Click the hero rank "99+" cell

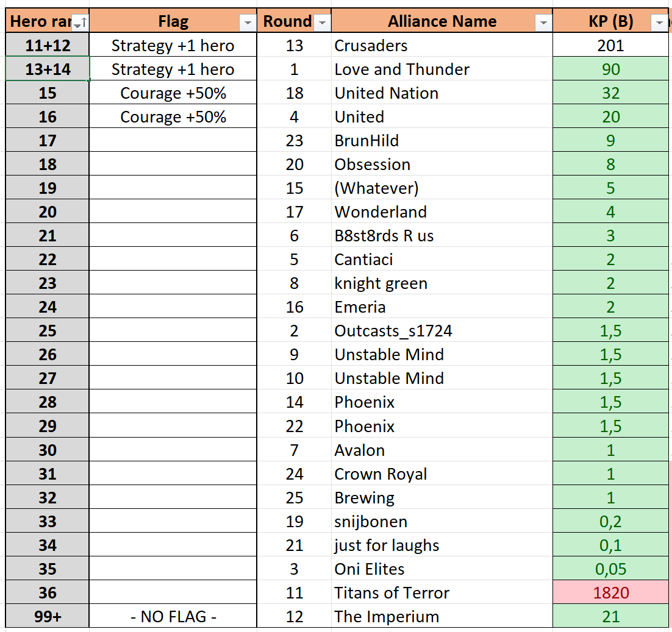[x=48, y=616]
